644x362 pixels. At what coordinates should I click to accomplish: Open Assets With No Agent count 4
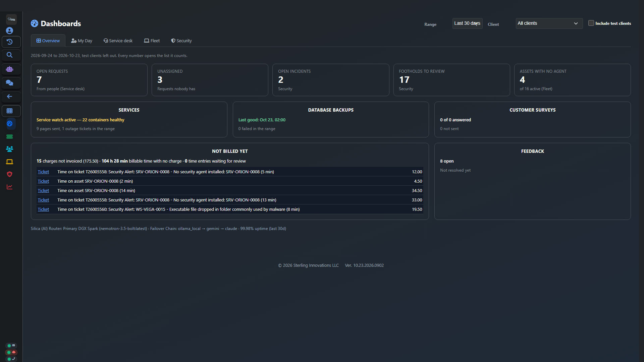tap(522, 80)
